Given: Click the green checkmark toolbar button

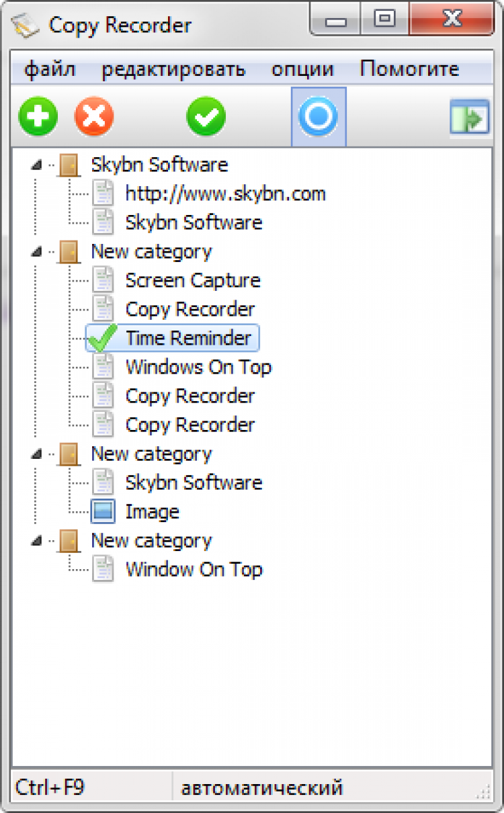Looking at the screenshot, I should point(206,118).
